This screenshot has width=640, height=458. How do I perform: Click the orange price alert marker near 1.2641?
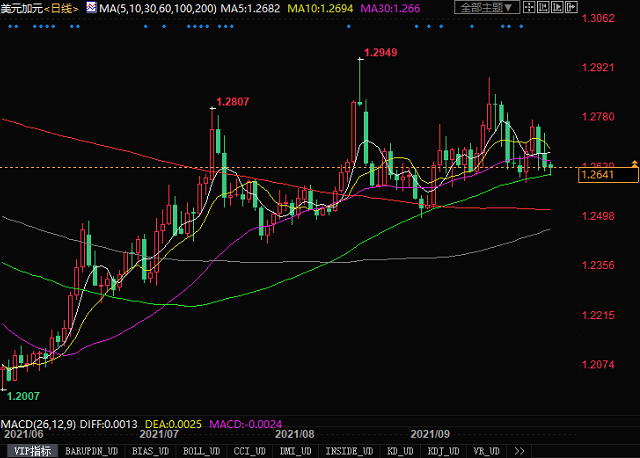pos(633,164)
